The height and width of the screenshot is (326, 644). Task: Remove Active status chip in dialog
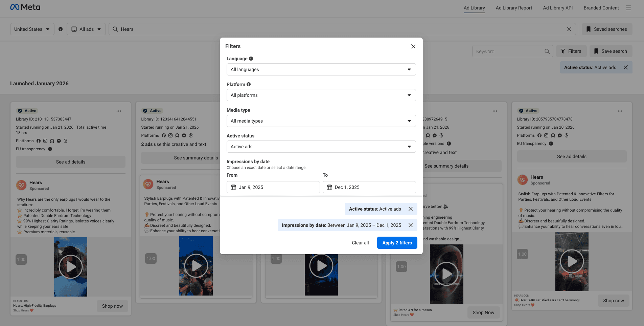pos(411,209)
